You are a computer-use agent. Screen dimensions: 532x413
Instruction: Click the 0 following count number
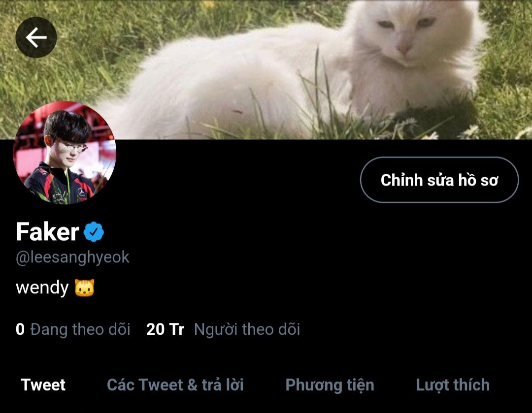coord(20,329)
